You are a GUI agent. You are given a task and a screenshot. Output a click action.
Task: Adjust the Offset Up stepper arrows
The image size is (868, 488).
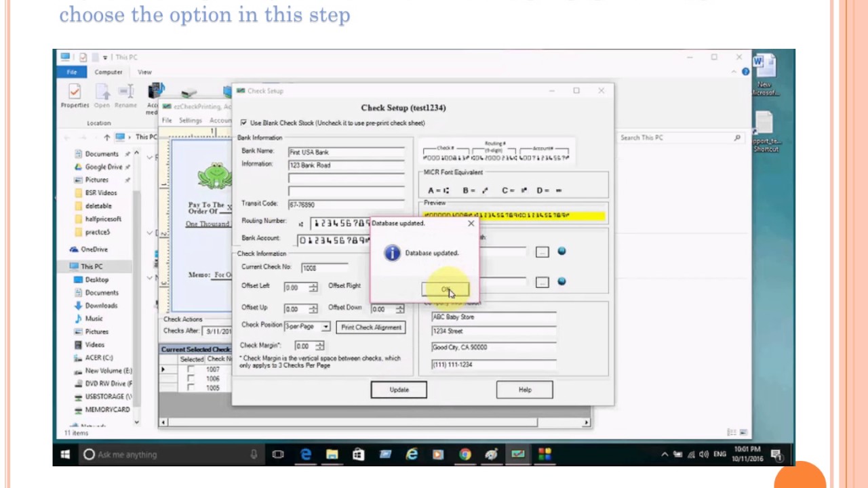(313, 308)
